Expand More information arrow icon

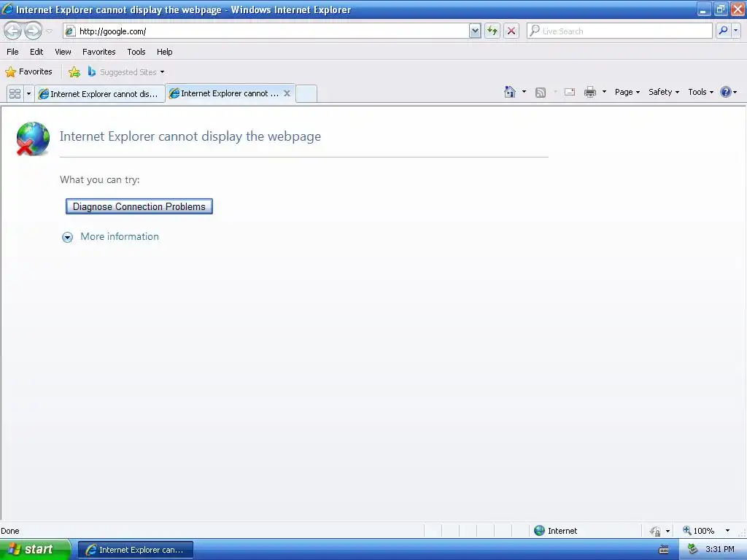(x=68, y=237)
